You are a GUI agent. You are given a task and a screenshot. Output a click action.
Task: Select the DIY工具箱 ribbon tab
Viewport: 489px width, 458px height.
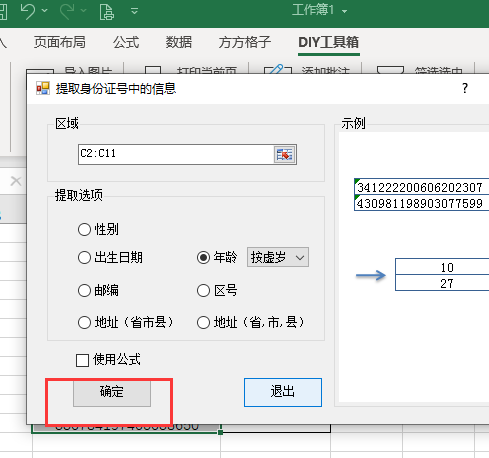point(329,42)
